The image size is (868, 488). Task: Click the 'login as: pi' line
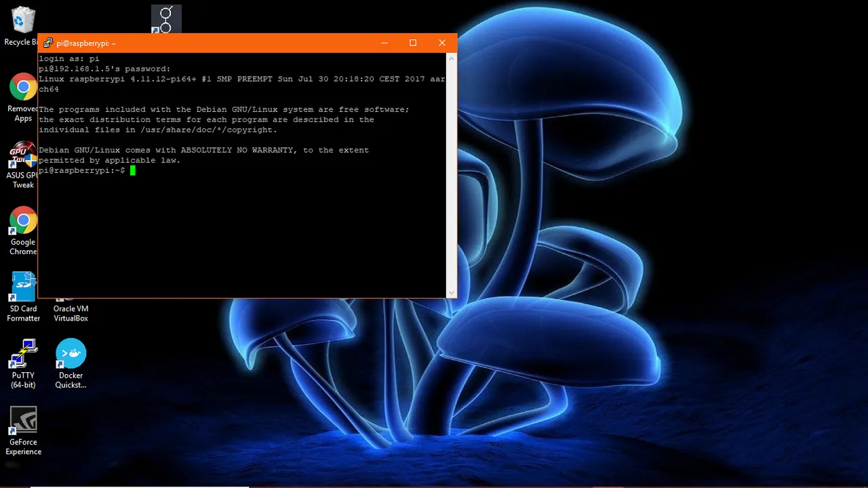69,59
